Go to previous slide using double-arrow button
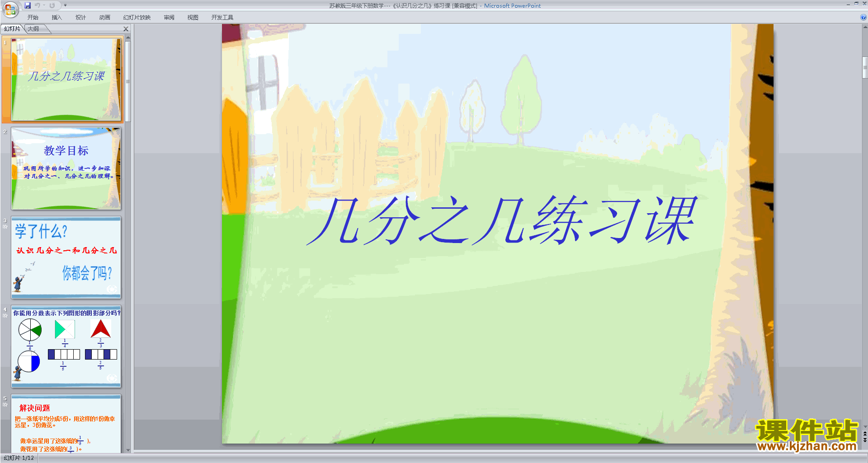The image size is (868, 463). 865,434
